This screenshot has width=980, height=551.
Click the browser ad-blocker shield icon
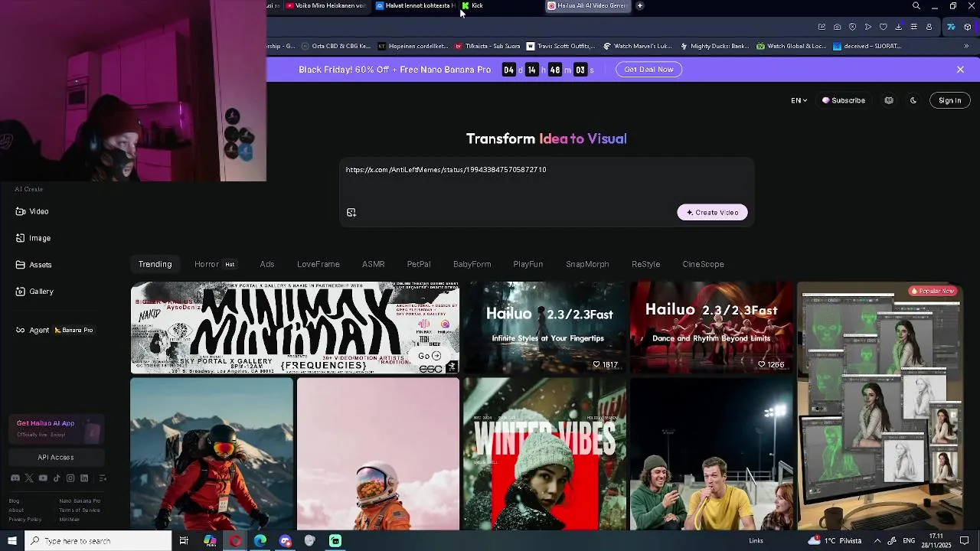pos(852,27)
